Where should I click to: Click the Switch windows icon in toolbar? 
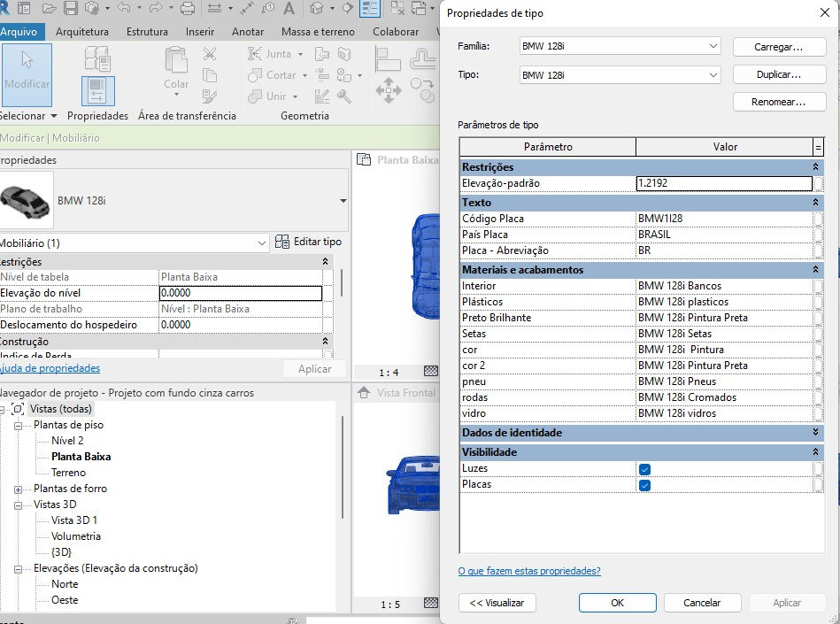(x=419, y=8)
